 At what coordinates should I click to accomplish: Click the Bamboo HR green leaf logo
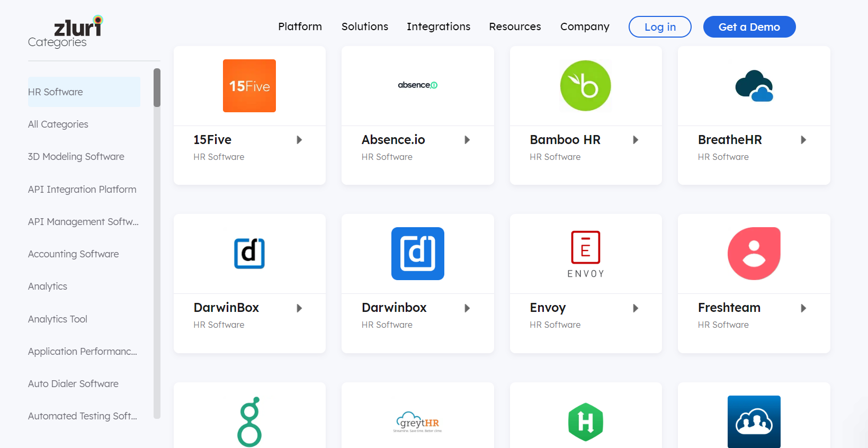point(586,86)
